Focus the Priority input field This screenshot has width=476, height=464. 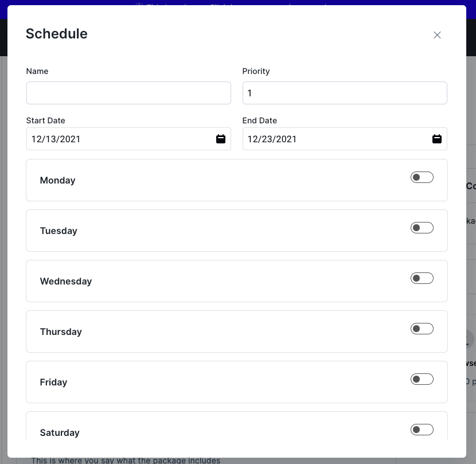coord(345,93)
